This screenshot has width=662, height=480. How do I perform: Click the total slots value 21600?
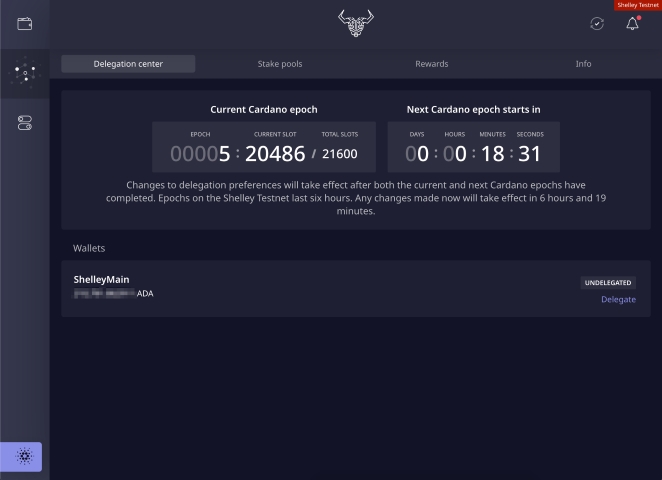tap(339, 154)
